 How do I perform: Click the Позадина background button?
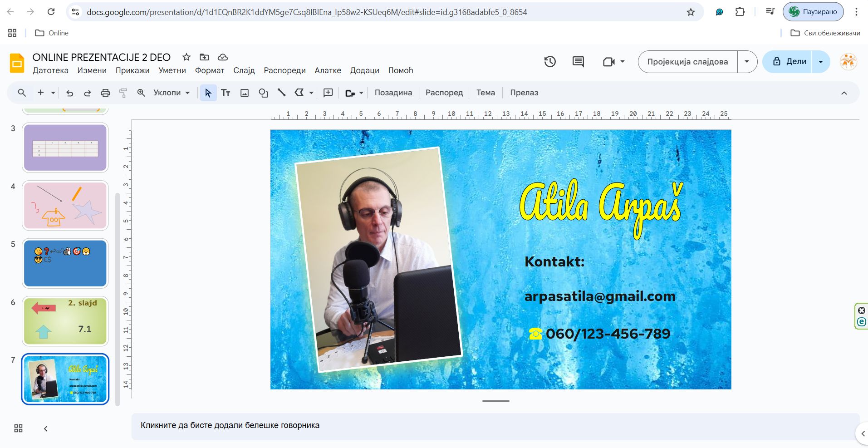click(x=393, y=93)
